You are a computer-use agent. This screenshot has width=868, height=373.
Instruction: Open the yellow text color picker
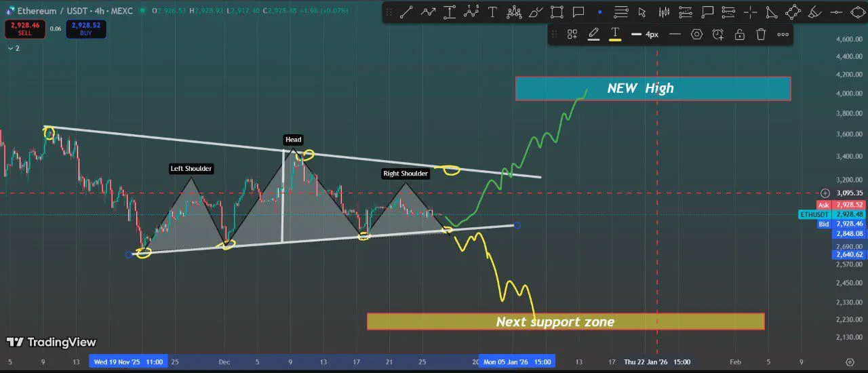[615, 35]
